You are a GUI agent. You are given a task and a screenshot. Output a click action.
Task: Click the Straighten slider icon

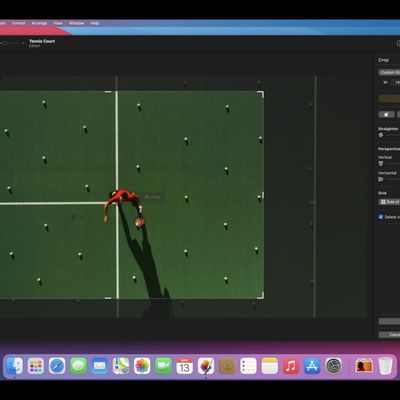(381, 135)
